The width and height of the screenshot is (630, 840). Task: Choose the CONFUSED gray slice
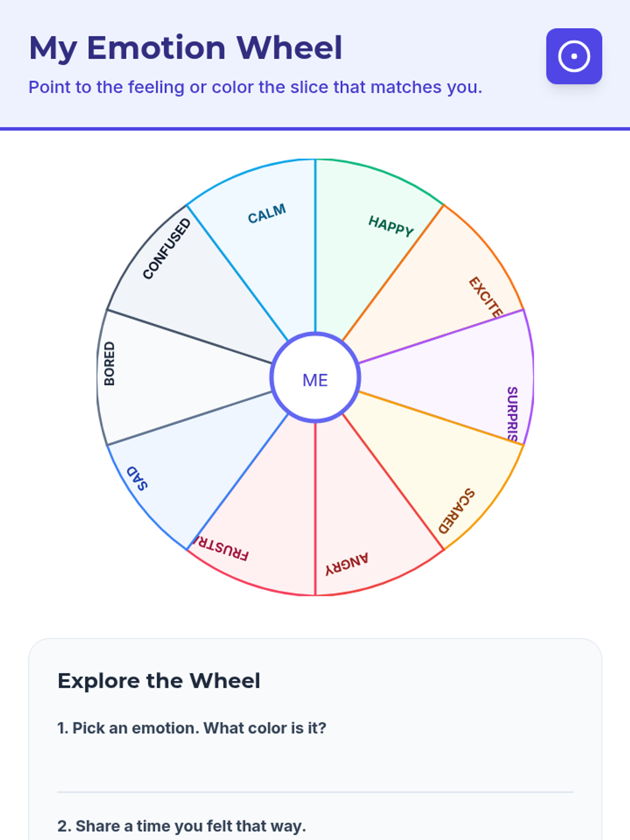click(x=194, y=294)
